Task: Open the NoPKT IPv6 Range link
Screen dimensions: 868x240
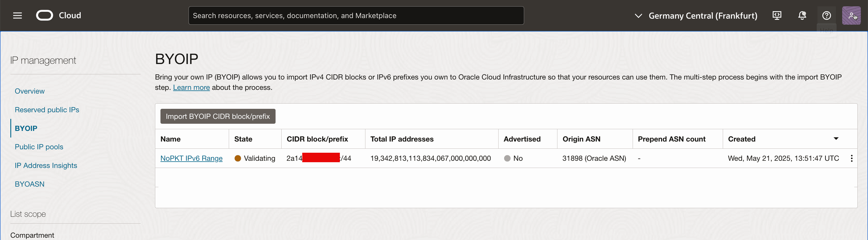Action: click(x=191, y=158)
